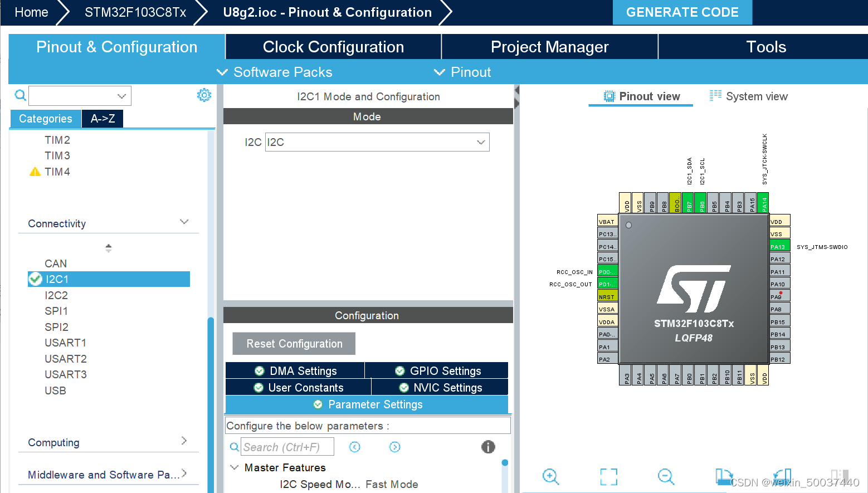The image size is (868, 493).
Task: Select pin PD0 RCC_OSC_IN on chip
Action: [x=607, y=272]
